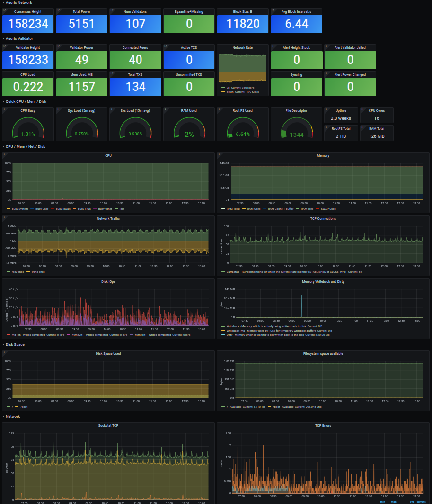The image size is (432, 504).
Task: Open color picker for Network Rate up series
Action: (223, 88)
